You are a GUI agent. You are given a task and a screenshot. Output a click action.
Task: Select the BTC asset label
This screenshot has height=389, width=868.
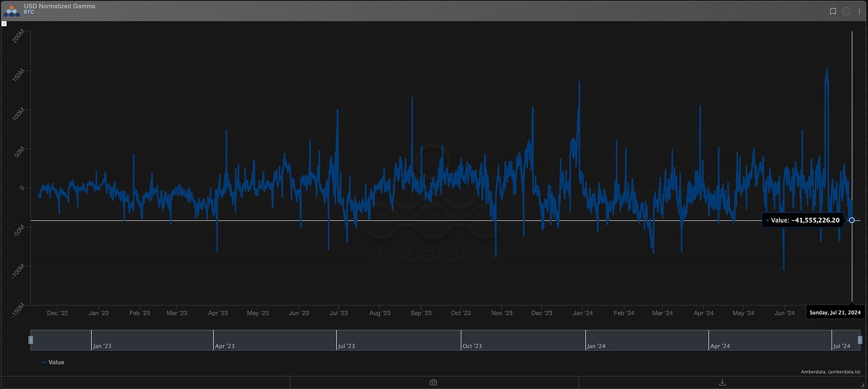pos(29,13)
